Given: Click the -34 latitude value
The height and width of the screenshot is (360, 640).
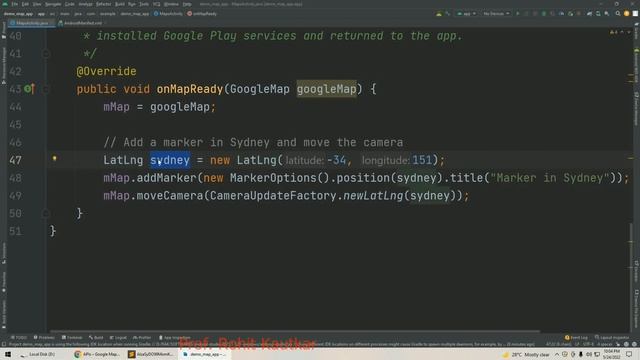Looking at the screenshot, I should (336, 160).
